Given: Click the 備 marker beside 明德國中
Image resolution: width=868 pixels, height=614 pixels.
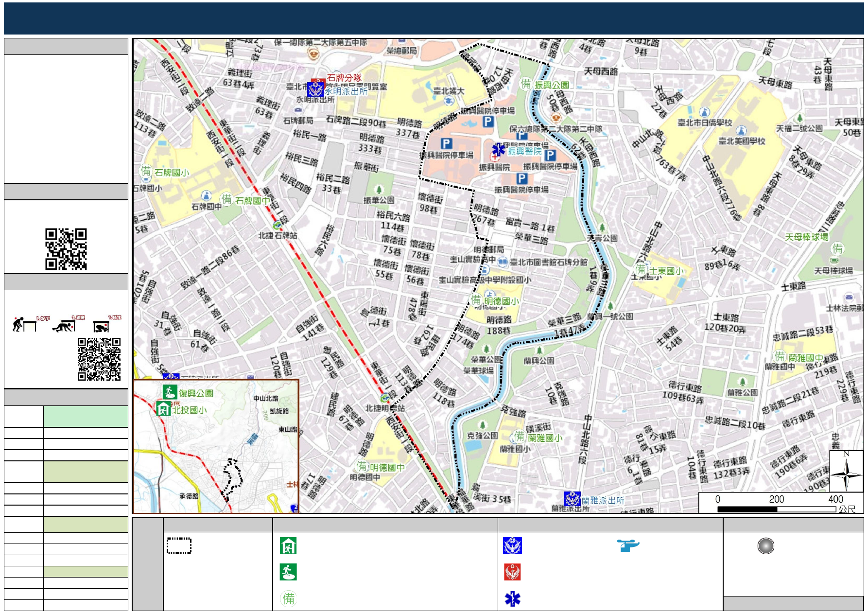Looking at the screenshot, I should tap(362, 466).
